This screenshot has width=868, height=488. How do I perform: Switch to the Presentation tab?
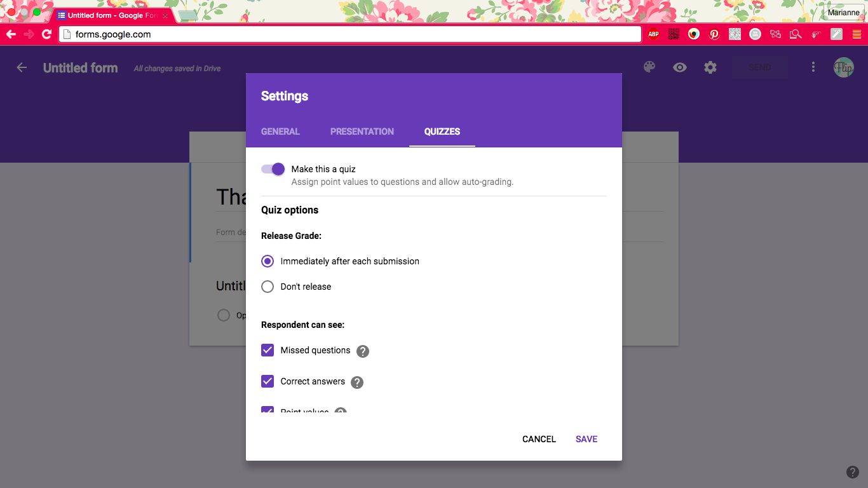click(x=362, y=132)
